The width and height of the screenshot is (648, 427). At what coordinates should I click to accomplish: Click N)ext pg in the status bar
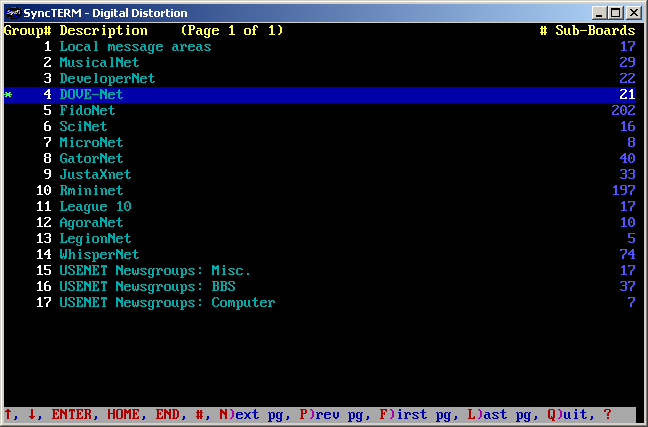(x=250, y=414)
